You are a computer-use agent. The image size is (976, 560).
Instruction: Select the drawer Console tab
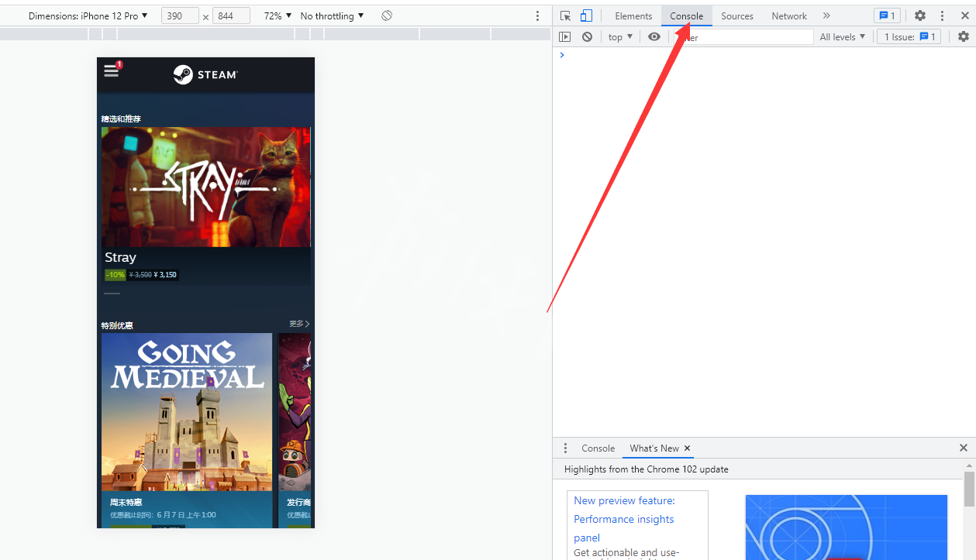[x=598, y=448]
